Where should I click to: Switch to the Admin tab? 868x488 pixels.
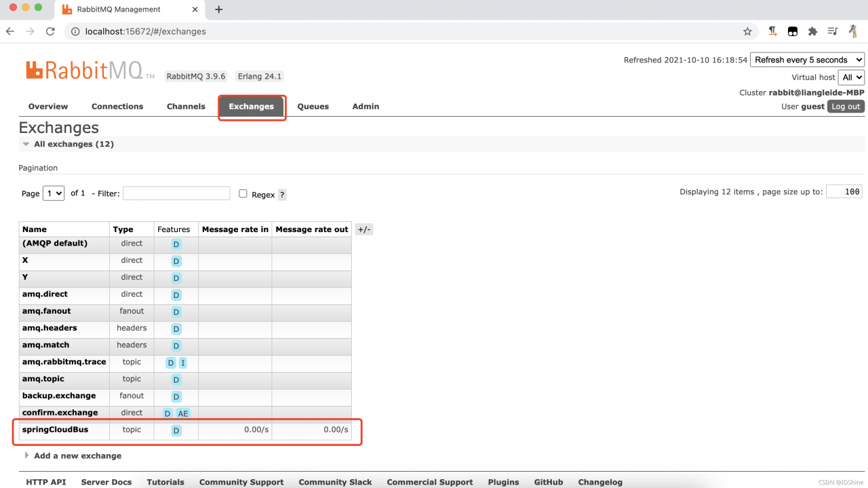point(366,107)
